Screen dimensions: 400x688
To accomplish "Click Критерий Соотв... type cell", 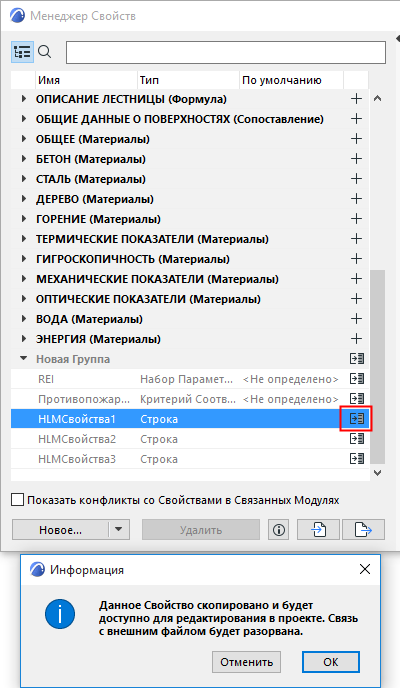I will [x=188, y=399].
